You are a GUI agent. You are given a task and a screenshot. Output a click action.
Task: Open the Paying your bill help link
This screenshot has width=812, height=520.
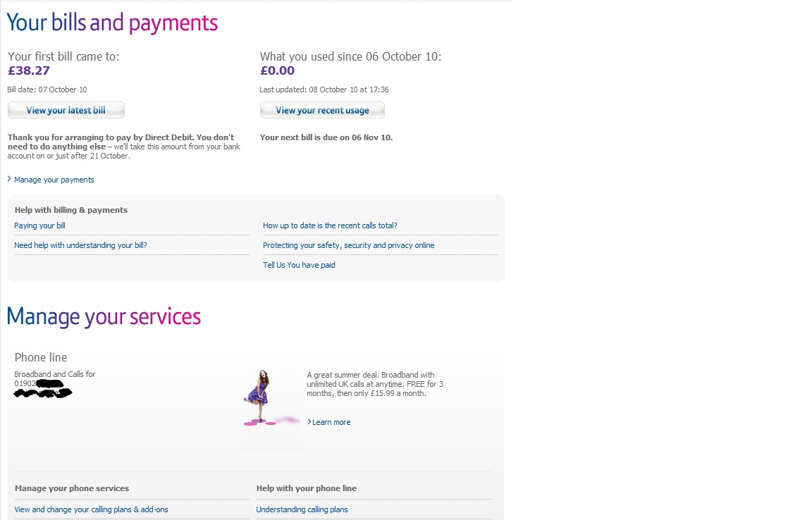[x=39, y=225]
